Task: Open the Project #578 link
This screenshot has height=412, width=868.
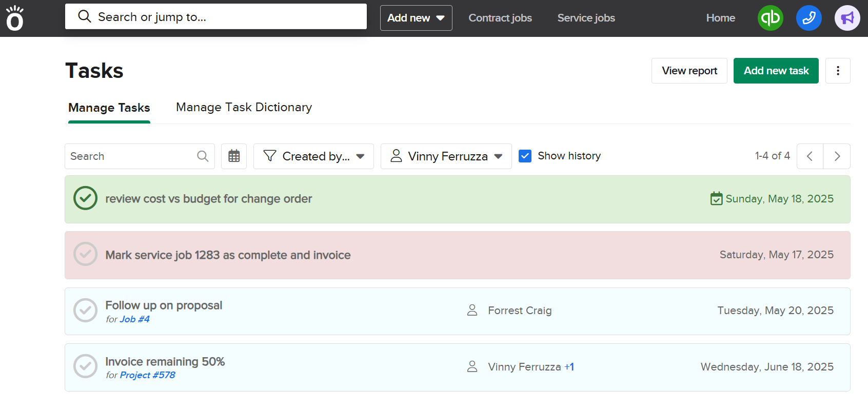Action: pos(147,375)
